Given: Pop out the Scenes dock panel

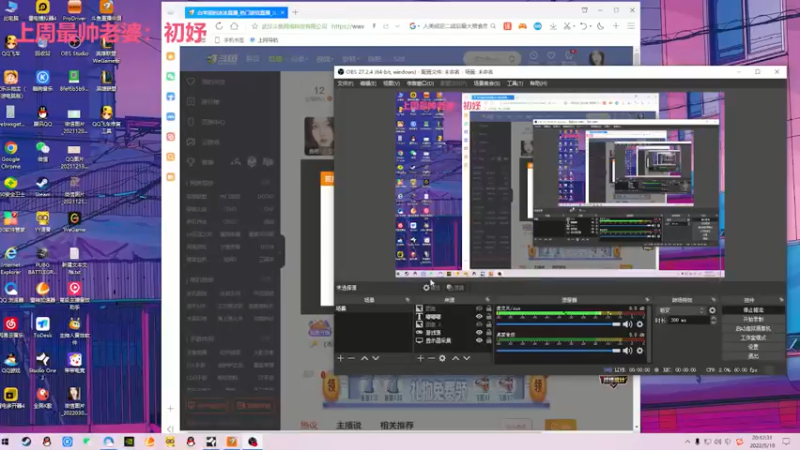Looking at the screenshot, I should [407, 300].
